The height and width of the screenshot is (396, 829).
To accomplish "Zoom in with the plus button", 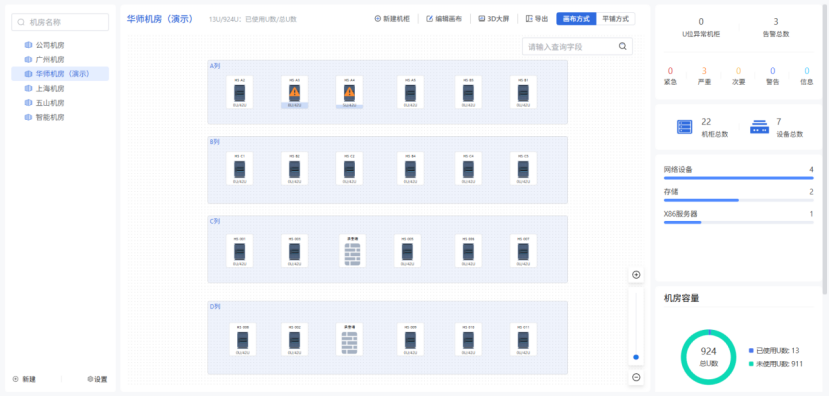I will click(x=636, y=274).
